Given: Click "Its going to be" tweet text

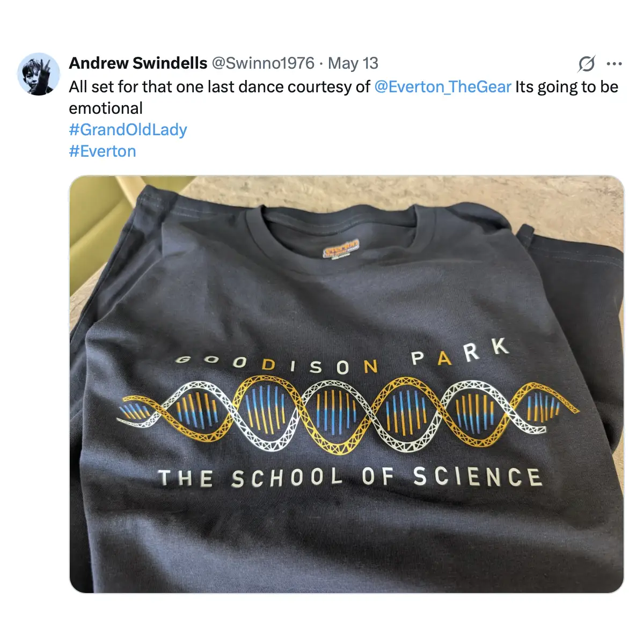Looking at the screenshot, I should click(567, 87).
